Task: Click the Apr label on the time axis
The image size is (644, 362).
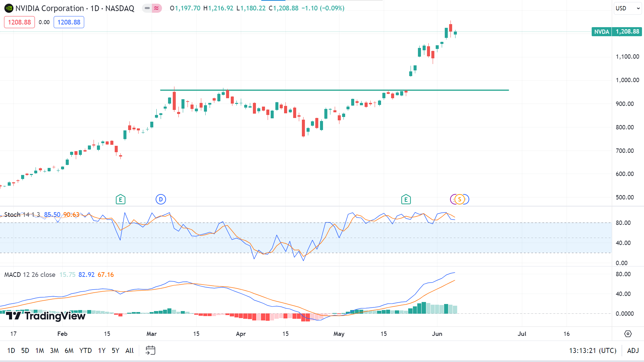Action: point(241,334)
